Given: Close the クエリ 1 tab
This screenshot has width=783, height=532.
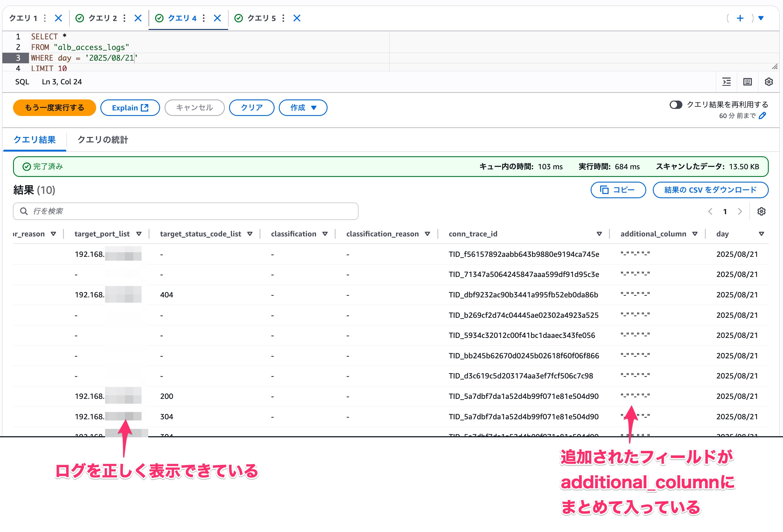Looking at the screenshot, I should coord(59,18).
